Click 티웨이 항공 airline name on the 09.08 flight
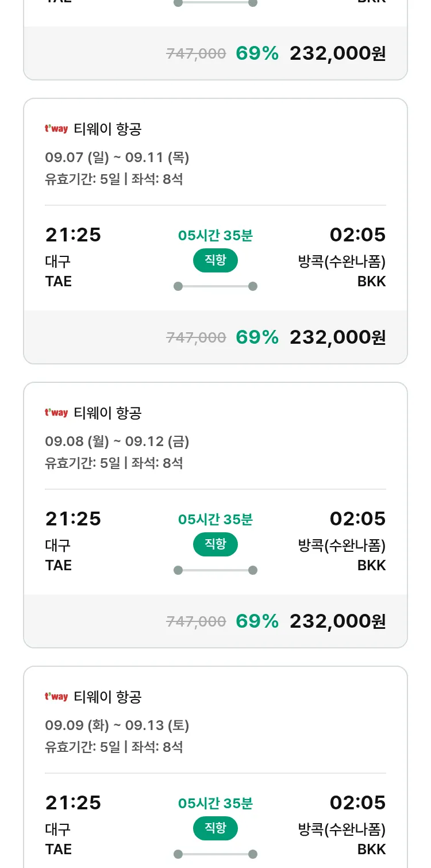Screen dimensions: 431x868 pyautogui.click(x=107, y=413)
